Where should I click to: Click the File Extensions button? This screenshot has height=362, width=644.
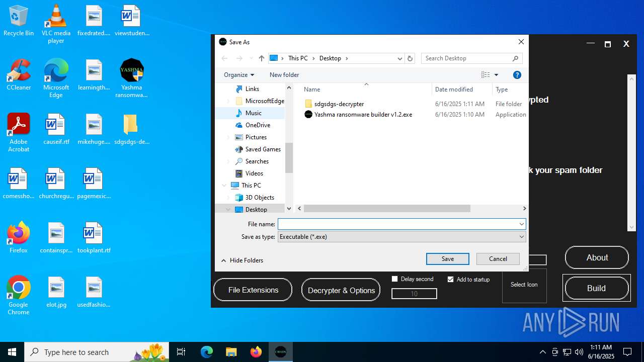(x=253, y=290)
